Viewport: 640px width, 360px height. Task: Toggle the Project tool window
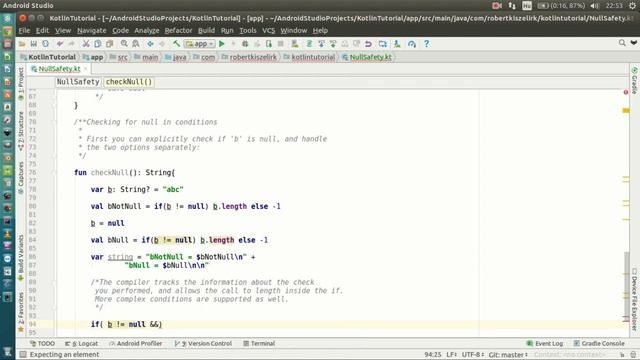point(21,84)
